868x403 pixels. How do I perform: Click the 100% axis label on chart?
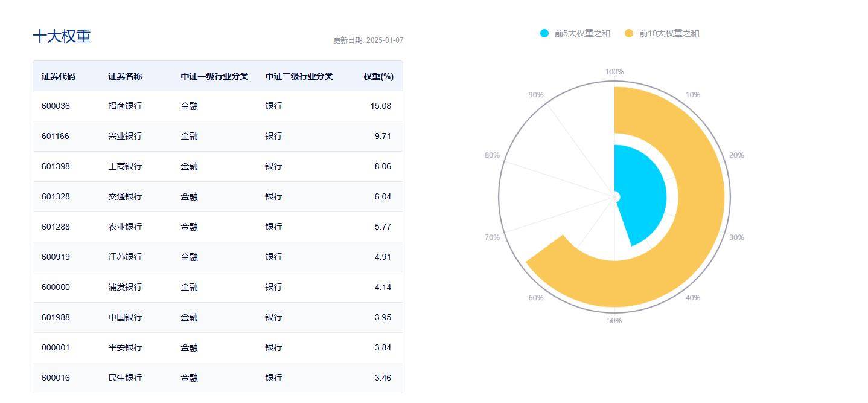click(x=614, y=72)
